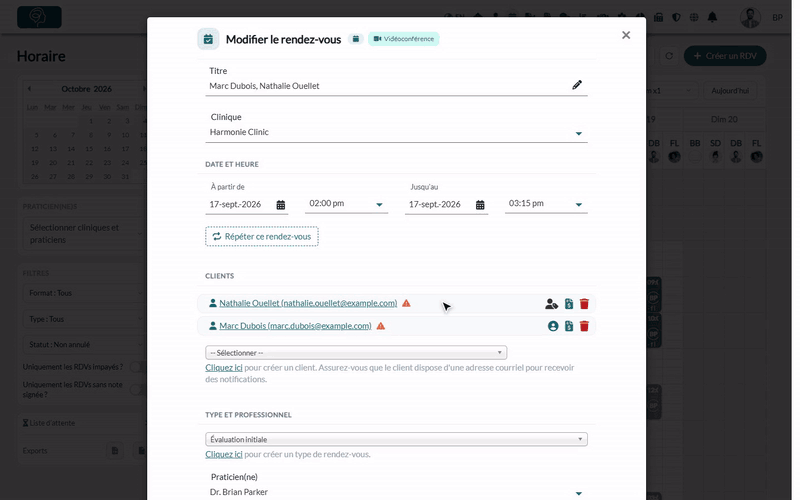
Task: Click the Créer un RDV button
Action: click(725, 56)
